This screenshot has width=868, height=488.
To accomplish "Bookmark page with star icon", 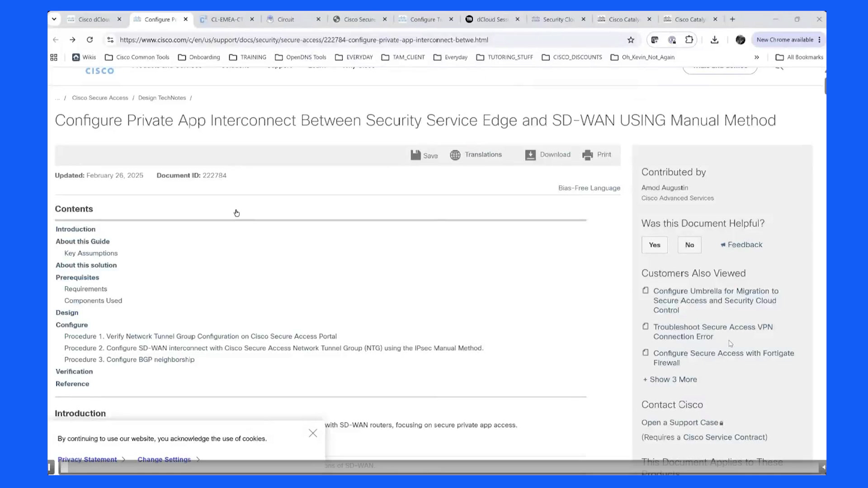I will click(631, 40).
